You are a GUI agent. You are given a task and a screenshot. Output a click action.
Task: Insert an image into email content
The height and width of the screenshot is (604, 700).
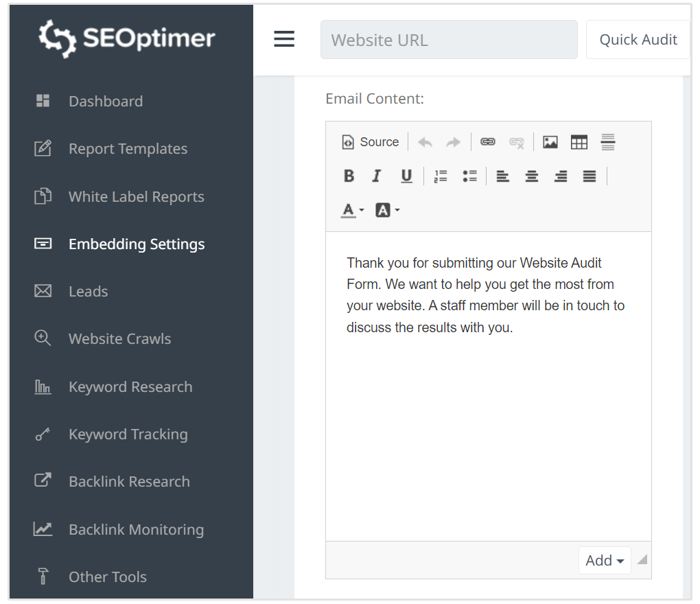(x=550, y=142)
